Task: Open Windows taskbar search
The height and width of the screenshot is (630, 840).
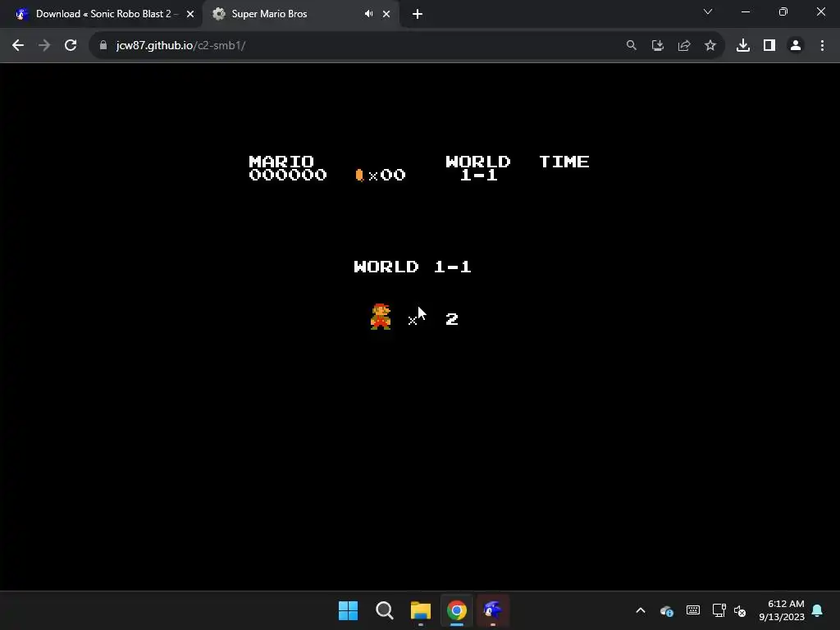Action: [x=384, y=610]
